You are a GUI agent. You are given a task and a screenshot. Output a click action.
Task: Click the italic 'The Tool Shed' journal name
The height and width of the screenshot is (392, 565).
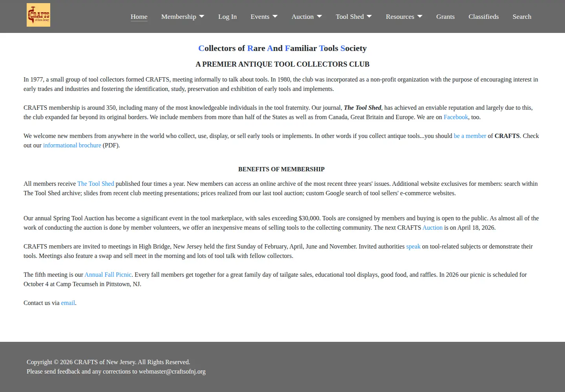click(363, 108)
